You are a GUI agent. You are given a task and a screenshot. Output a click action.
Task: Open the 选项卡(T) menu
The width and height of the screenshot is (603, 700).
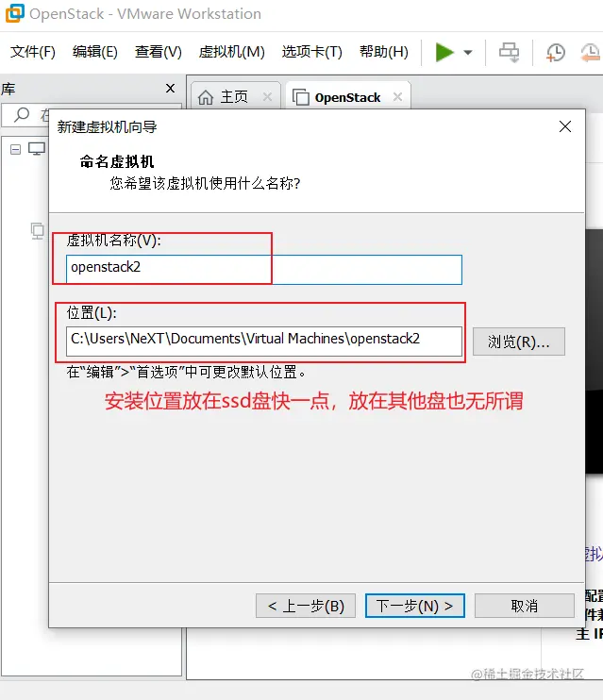(311, 52)
